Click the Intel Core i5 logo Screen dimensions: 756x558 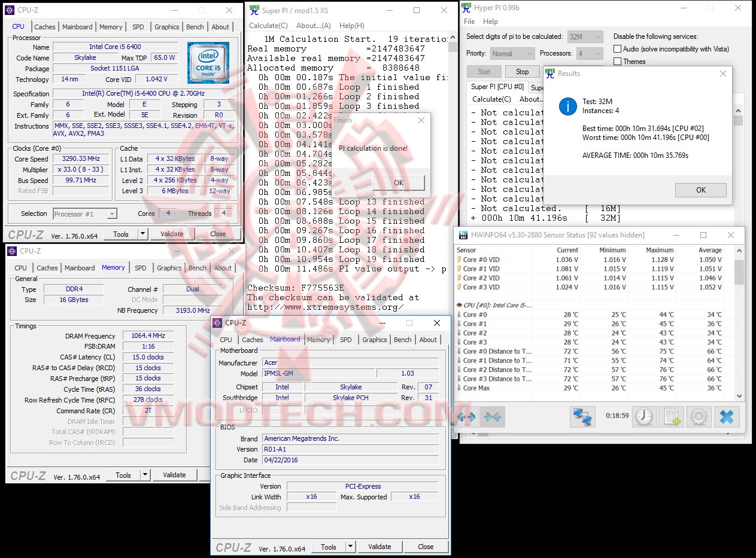[x=208, y=63]
